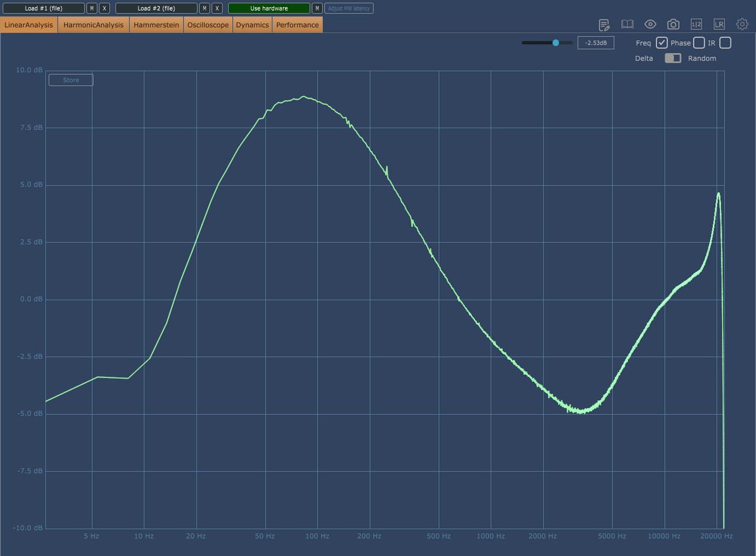Click the LR stereo channel icon

click(x=719, y=24)
